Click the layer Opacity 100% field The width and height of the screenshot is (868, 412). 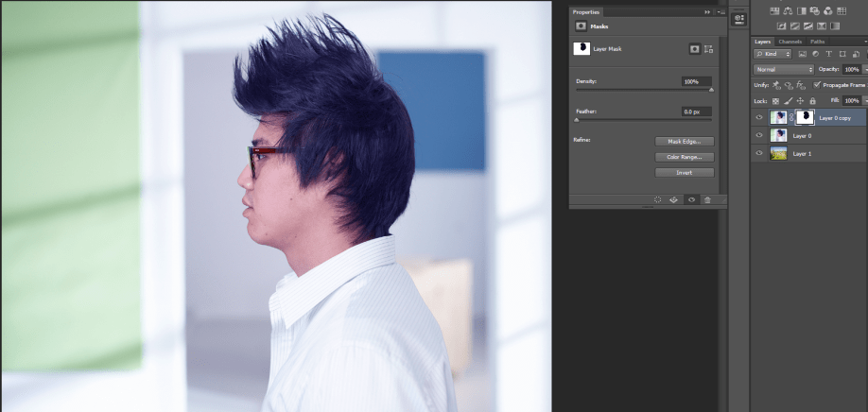tap(851, 70)
